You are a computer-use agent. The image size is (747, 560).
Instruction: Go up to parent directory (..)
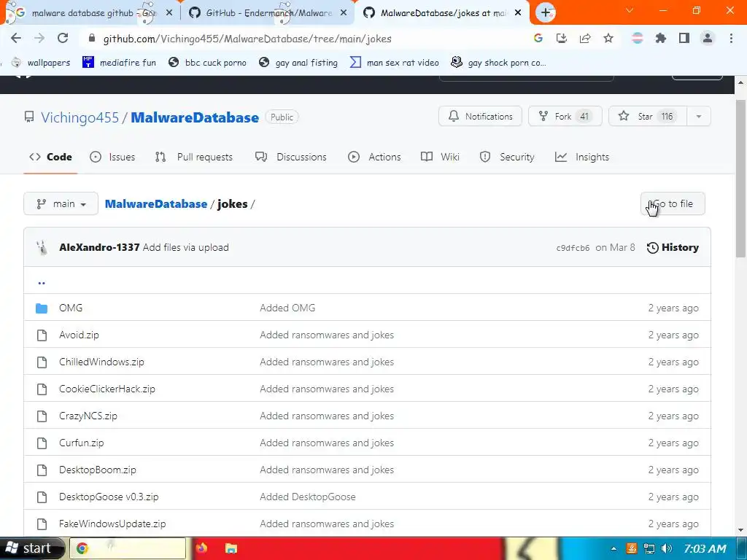(42, 283)
